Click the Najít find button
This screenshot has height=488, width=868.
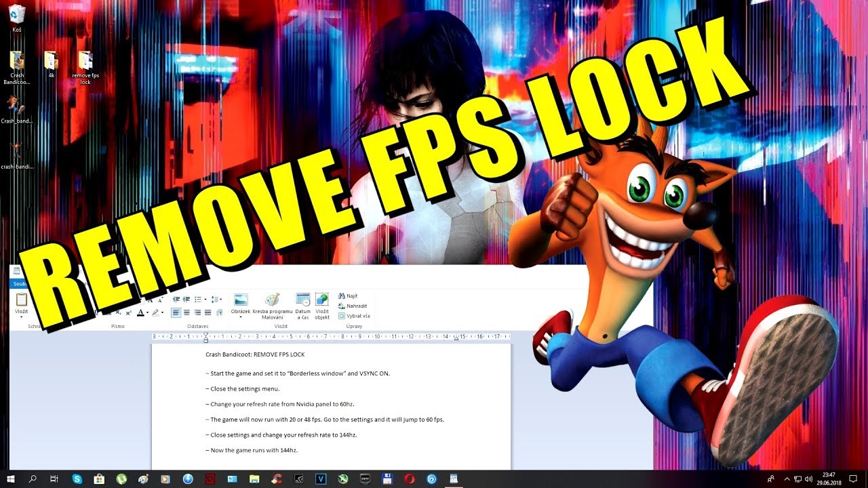coord(348,296)
